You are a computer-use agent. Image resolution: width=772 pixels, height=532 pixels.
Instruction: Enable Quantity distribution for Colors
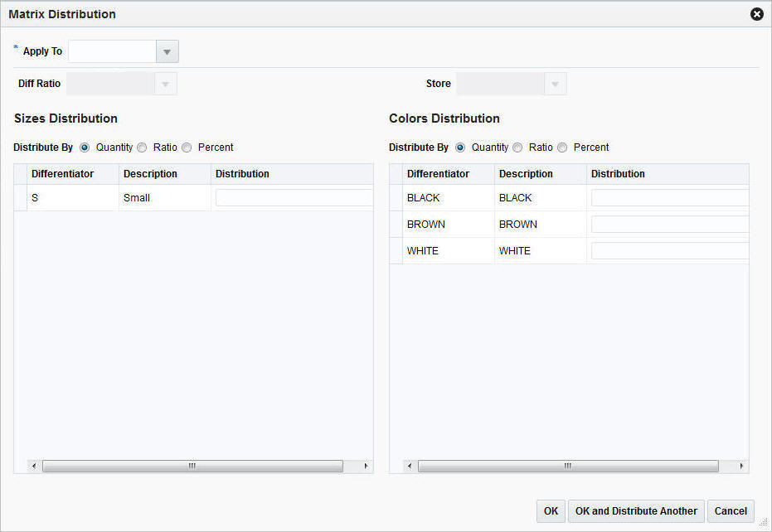click(x=460, y=147)
